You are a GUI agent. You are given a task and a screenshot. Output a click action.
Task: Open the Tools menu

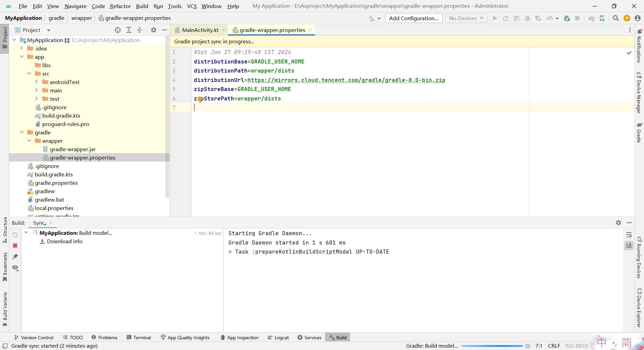(x=174, y=6)
